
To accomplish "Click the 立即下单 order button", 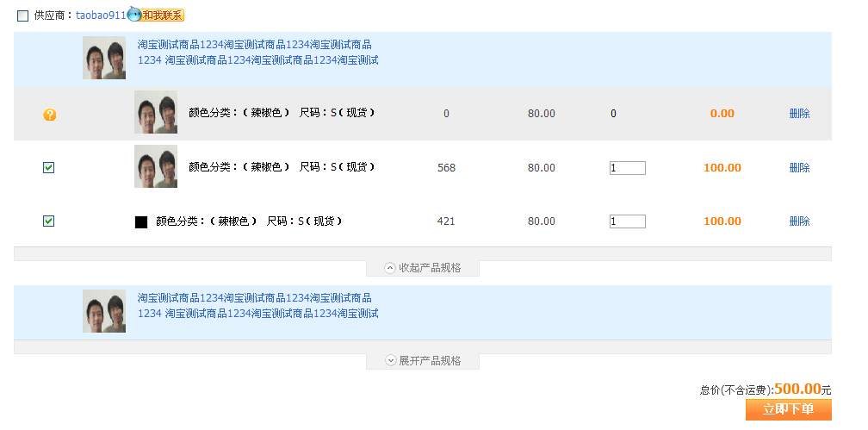I will [x=788, y=409].
